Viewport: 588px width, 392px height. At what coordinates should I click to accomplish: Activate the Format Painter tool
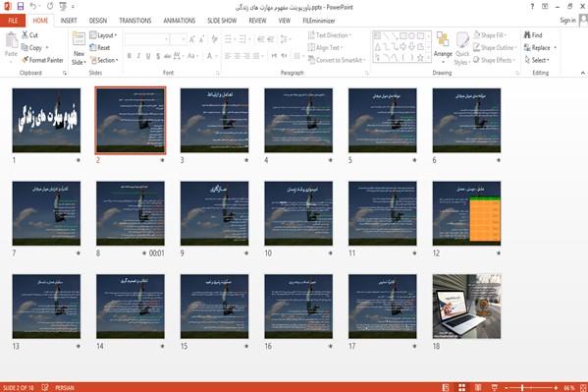42,60
